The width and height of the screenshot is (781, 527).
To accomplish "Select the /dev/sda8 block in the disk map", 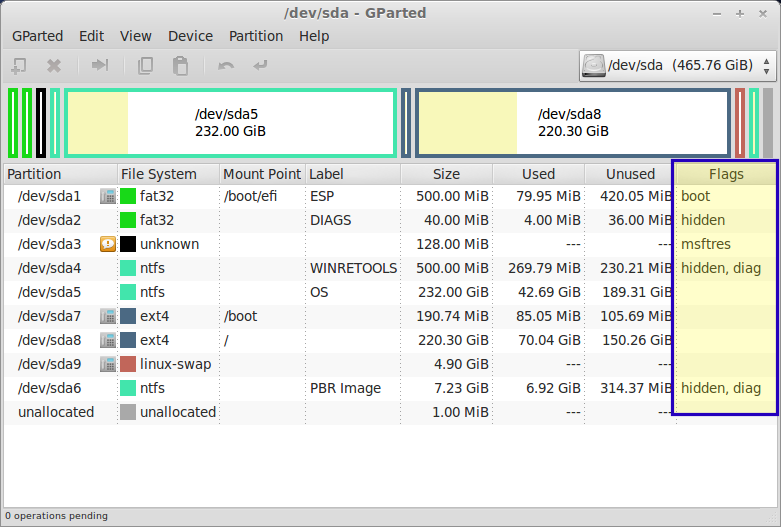I will coord(572,123).
